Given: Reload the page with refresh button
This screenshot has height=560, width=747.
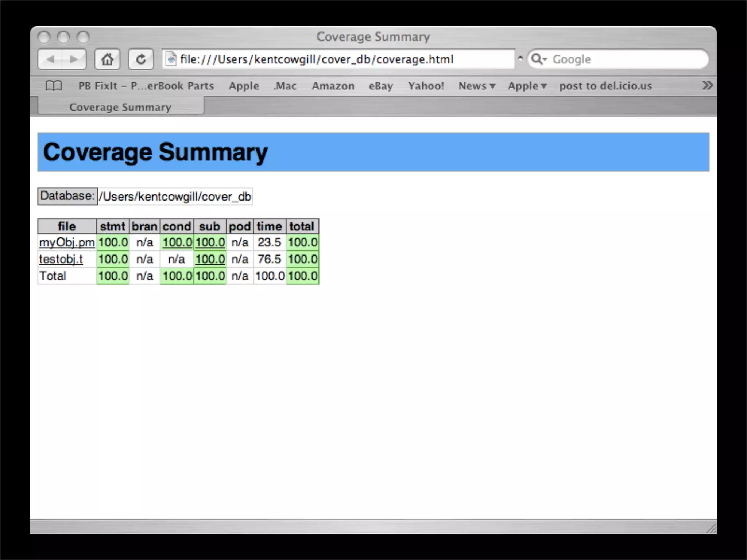Looking at the screenshot, I should coord(141,59).
